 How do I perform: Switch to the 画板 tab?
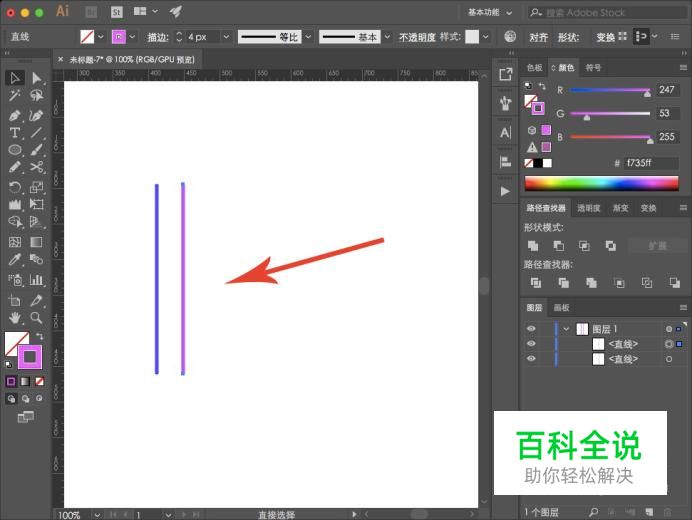562,308
